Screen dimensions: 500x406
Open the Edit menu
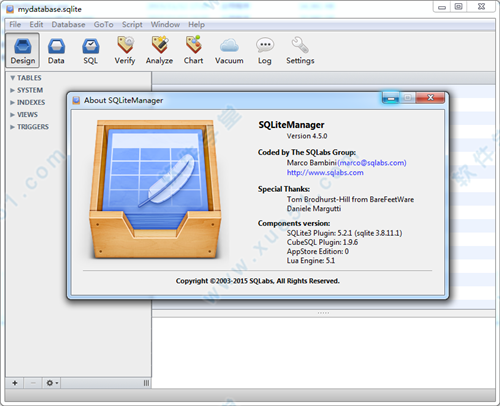tap(36, 24)
